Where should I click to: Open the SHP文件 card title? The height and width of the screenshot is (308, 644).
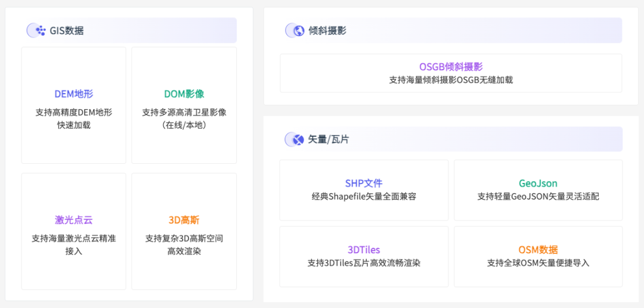point(364,183)
